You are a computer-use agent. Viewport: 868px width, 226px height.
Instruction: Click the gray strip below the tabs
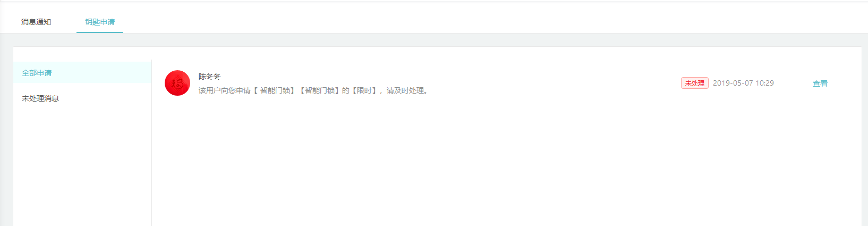coord(434,40)
